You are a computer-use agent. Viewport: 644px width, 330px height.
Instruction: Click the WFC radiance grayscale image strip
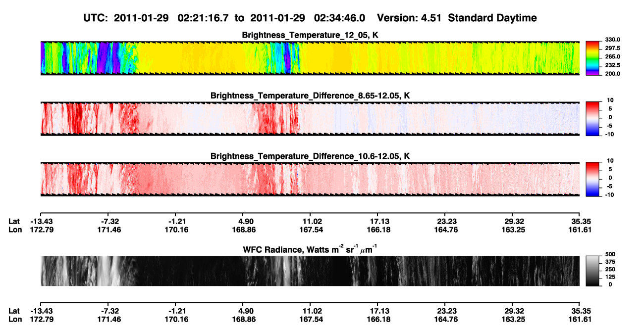[310, 271]
